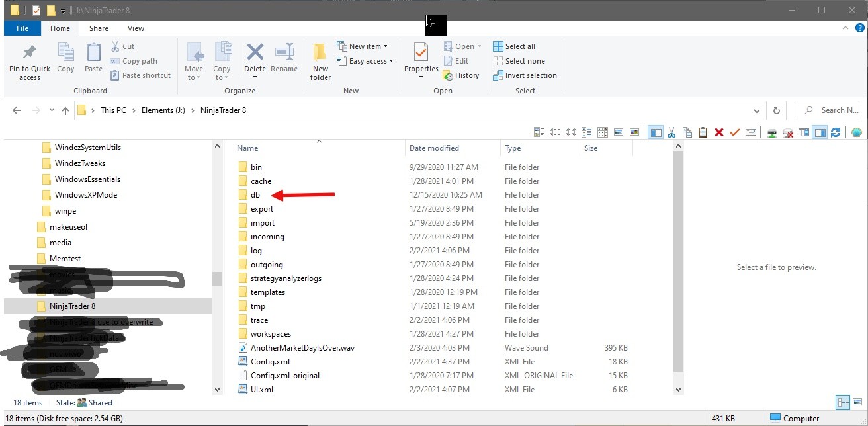Toggle the preview pane toolbar button
The image size is (868, 426).
pos(820,132)
